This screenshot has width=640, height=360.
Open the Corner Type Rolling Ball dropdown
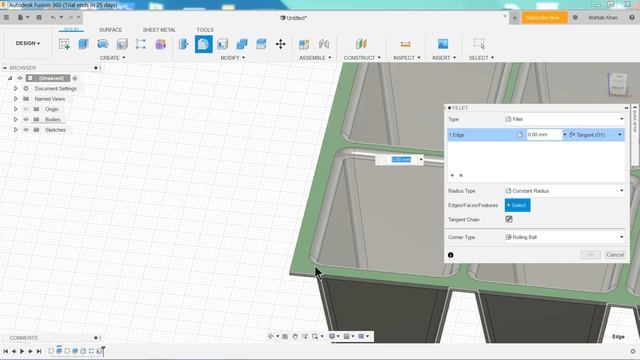(x=564, y=237)
